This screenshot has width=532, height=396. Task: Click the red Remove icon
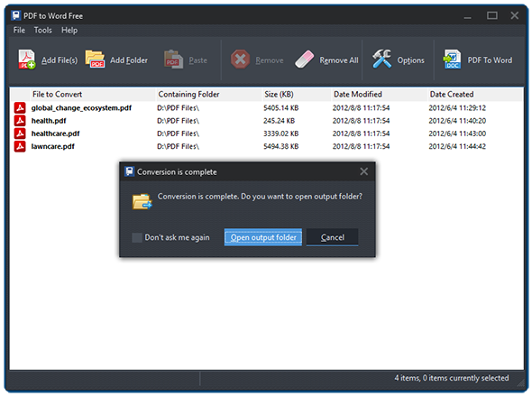(x=240, y=60)
